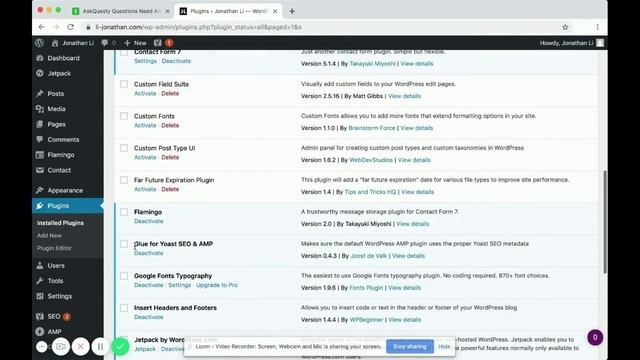Viewport: 640px width, 360px height.
Task: Open the Chrome three-dot menu
Action: click(598, 27)
